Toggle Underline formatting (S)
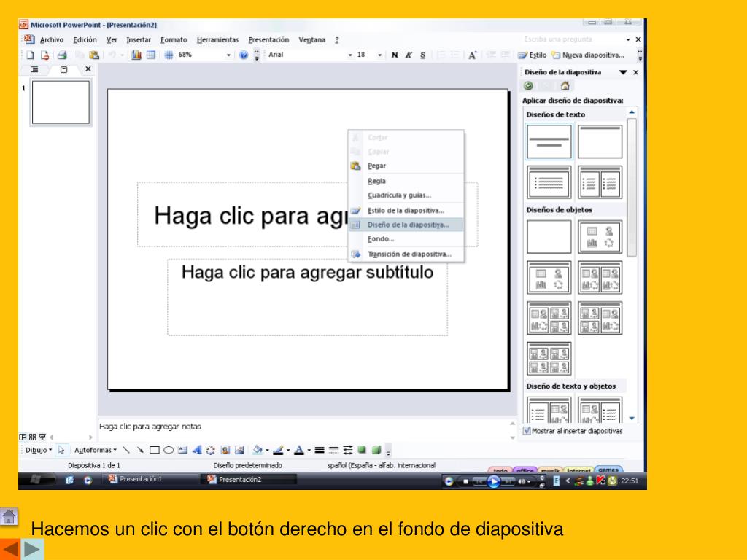 (423, 55)
